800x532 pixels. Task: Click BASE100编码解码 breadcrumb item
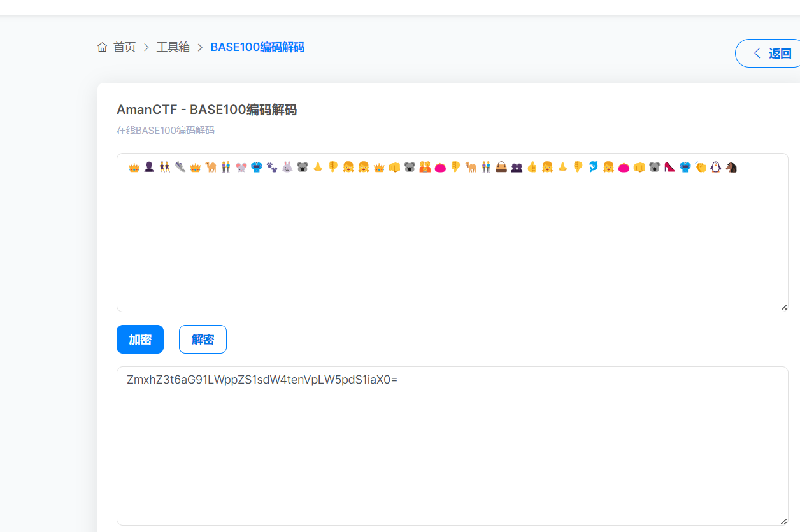point(257,47)
